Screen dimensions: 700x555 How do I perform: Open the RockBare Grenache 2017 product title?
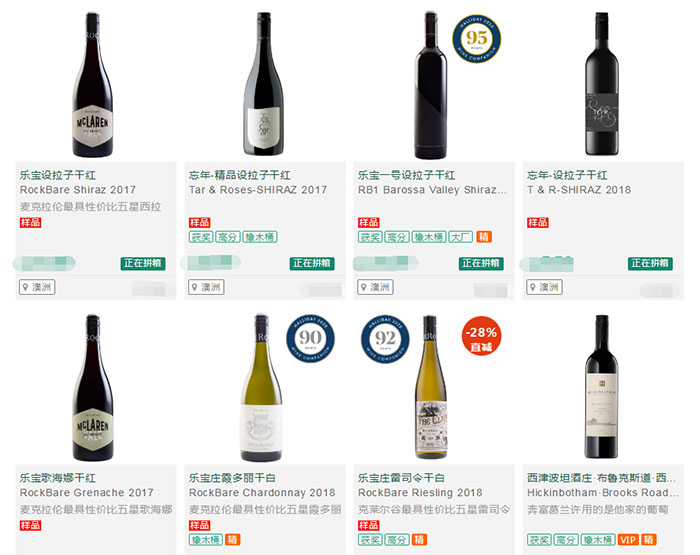(x=87, y=492)
